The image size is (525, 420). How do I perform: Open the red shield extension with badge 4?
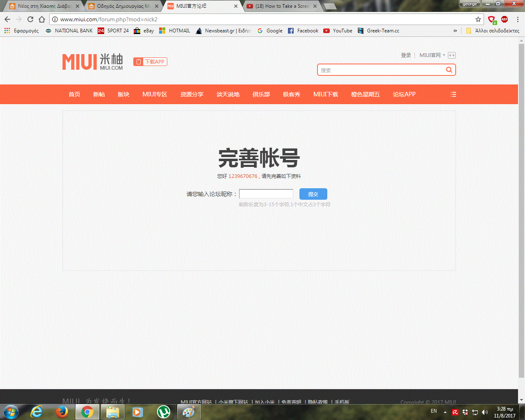pos(492,20)
